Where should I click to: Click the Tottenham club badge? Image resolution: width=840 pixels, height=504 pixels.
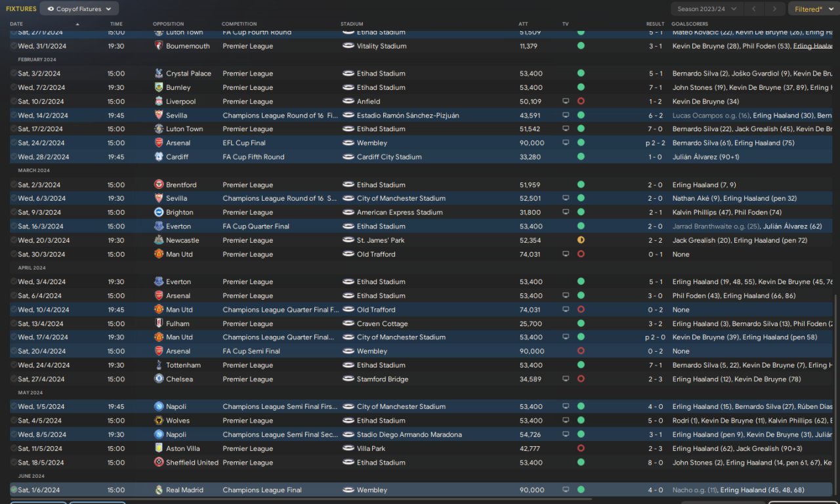pos(158,365)
